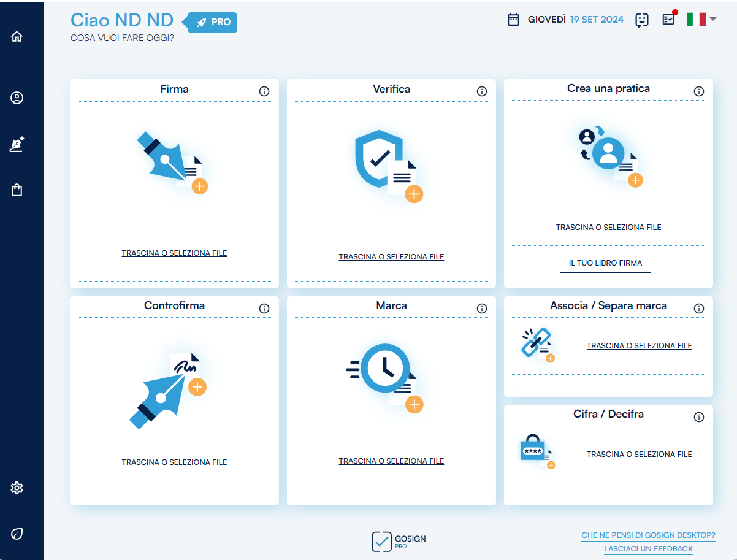Viewport: 737px width, 560px height.
Task: Open settings gear in the sidebar
Action: click(x=17, y=488)
